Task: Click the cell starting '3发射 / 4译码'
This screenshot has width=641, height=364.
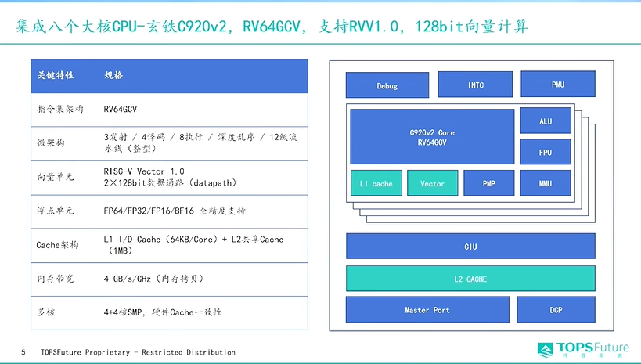Action: [x=200, y=142]
